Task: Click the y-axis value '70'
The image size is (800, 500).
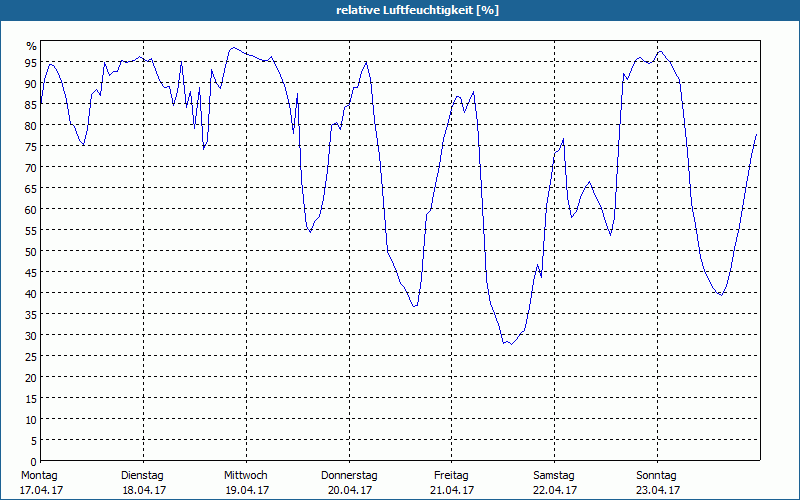Action: coord(31,168)
